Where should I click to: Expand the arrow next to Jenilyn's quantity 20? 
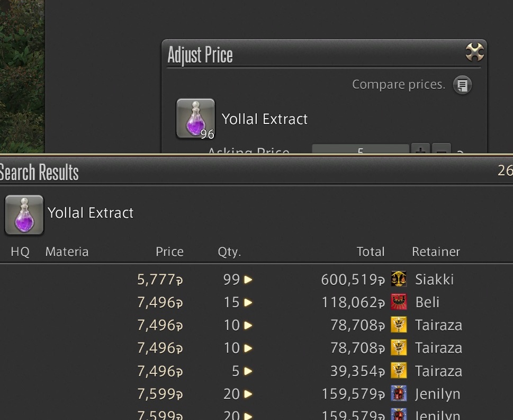[248, 394]
